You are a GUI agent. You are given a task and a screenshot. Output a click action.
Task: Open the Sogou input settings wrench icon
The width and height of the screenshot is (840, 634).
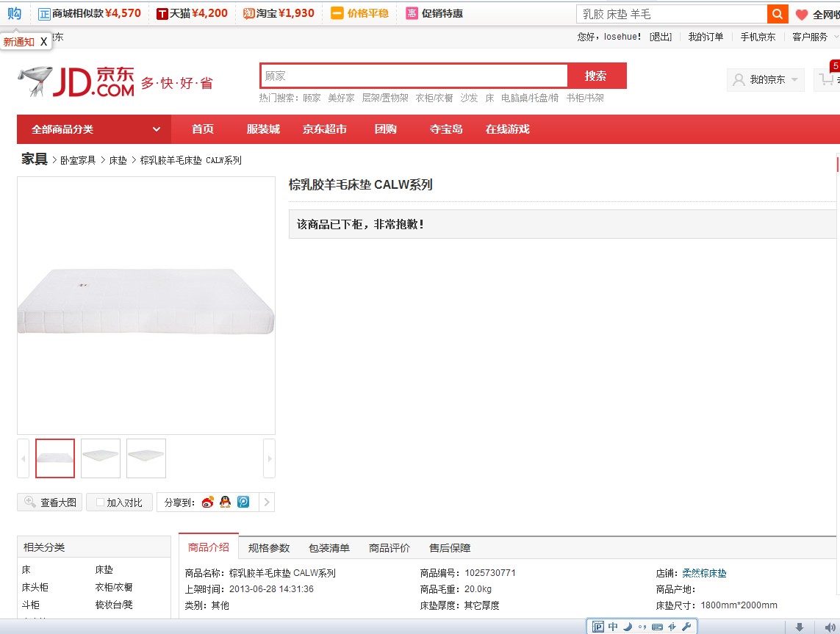tap(686, 626)
